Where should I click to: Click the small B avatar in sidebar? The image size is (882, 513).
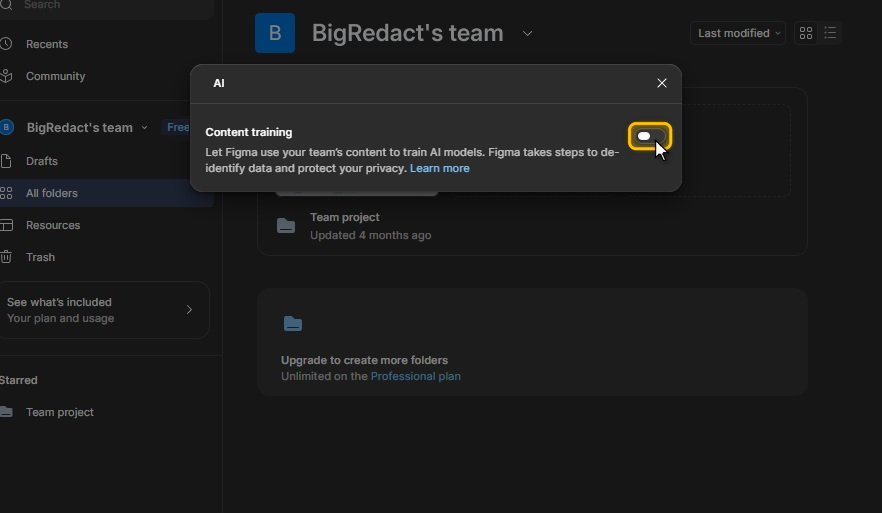tap(7, 127)
